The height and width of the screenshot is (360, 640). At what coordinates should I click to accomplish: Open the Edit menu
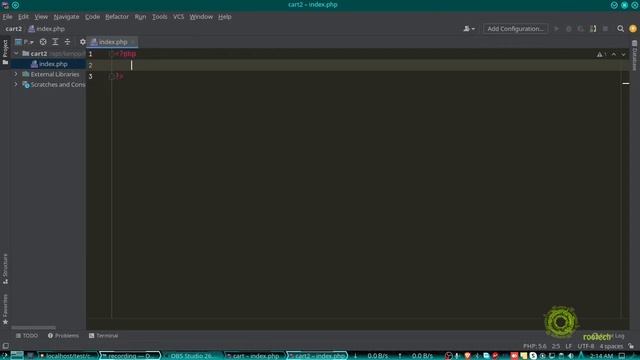pyautogui.click(x=23, y=17)
